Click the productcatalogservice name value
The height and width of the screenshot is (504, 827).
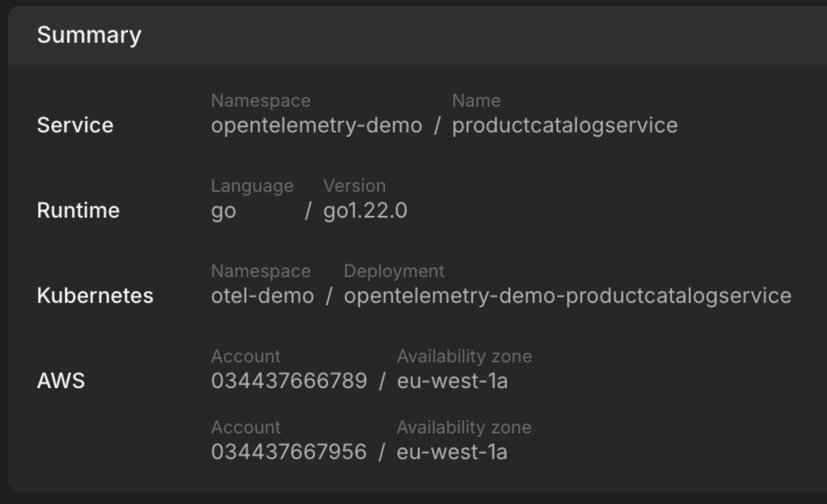tap(565, 125)
